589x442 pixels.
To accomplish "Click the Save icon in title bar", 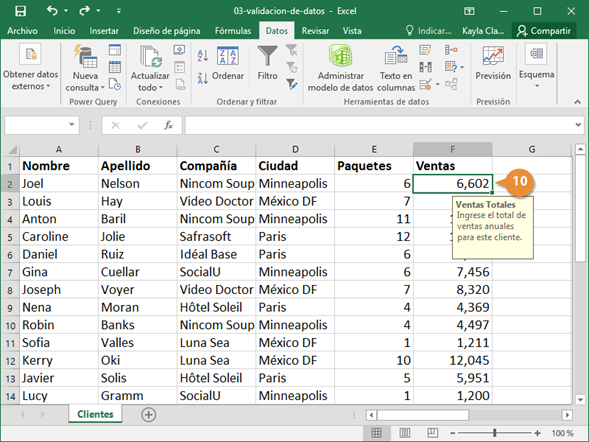I will pyautogui.click(x=20, y=11).
